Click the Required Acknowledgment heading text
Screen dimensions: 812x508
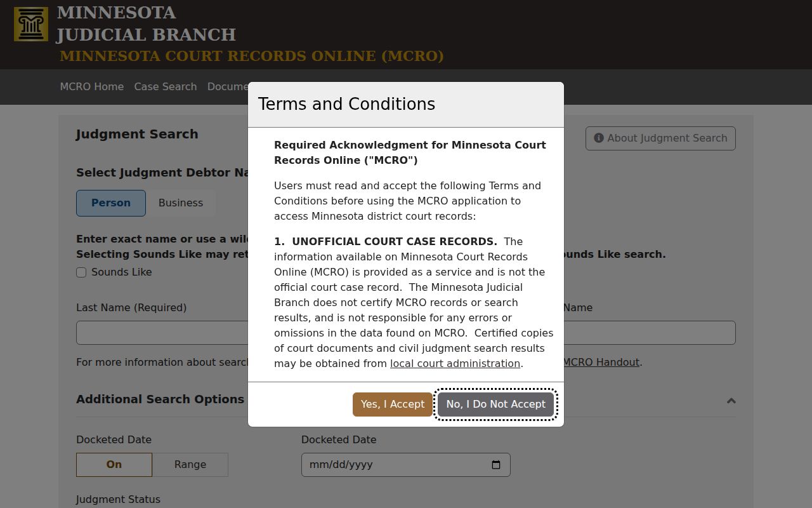click(410, 152)
